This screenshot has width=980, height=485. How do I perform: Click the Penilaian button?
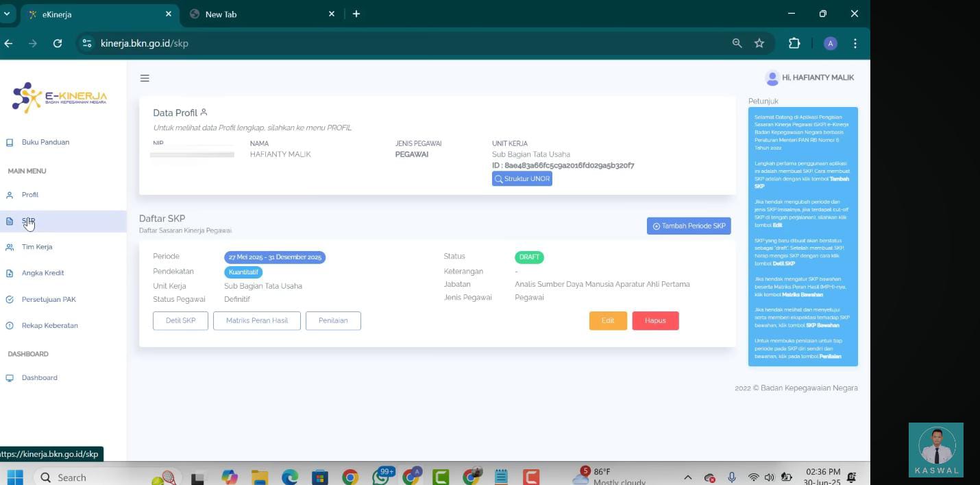[333, 320]
